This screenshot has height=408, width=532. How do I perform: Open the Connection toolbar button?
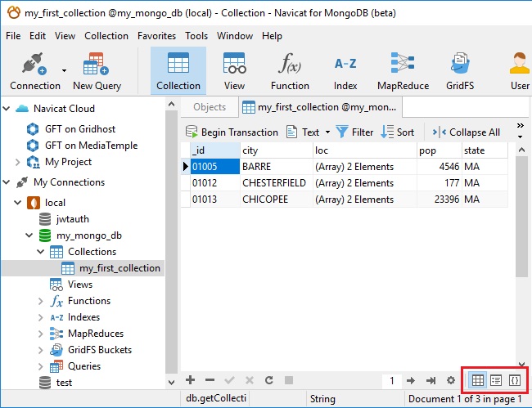pos(35,71)
